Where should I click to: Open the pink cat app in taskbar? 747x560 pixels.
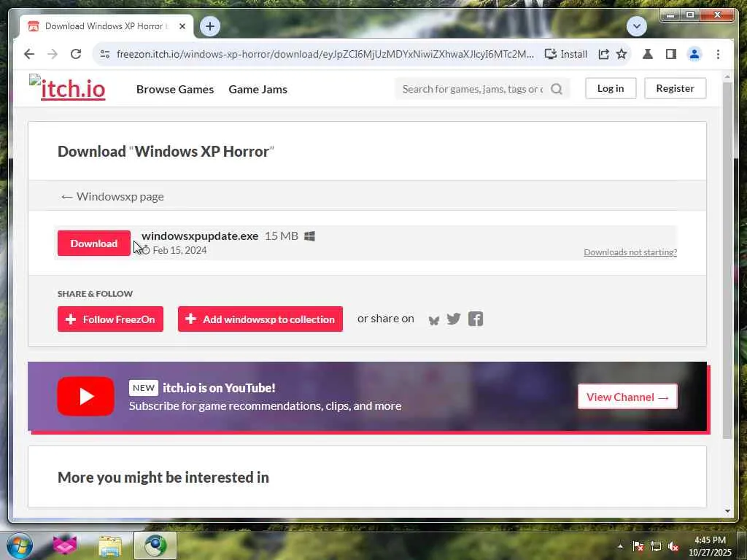(65, 545)
